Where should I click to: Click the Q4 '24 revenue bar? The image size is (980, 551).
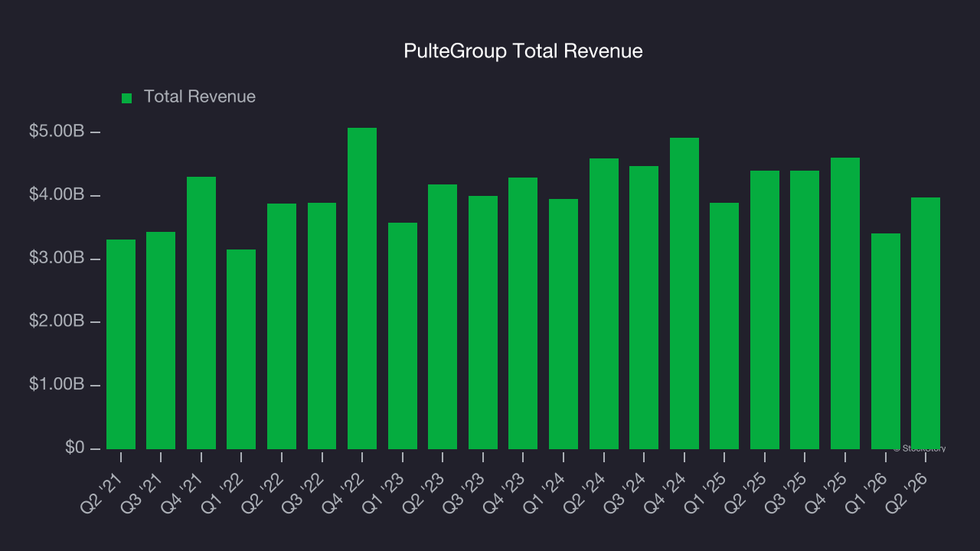coord(684,293)
